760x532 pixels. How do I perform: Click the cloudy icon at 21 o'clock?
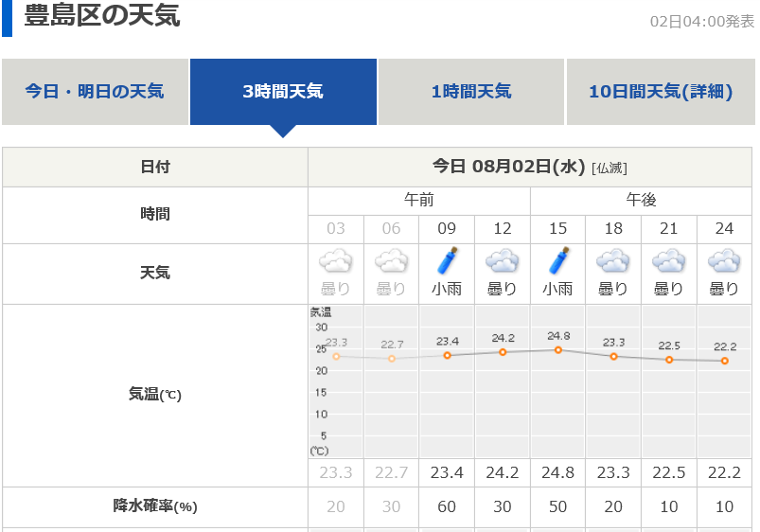pos(669,260)
